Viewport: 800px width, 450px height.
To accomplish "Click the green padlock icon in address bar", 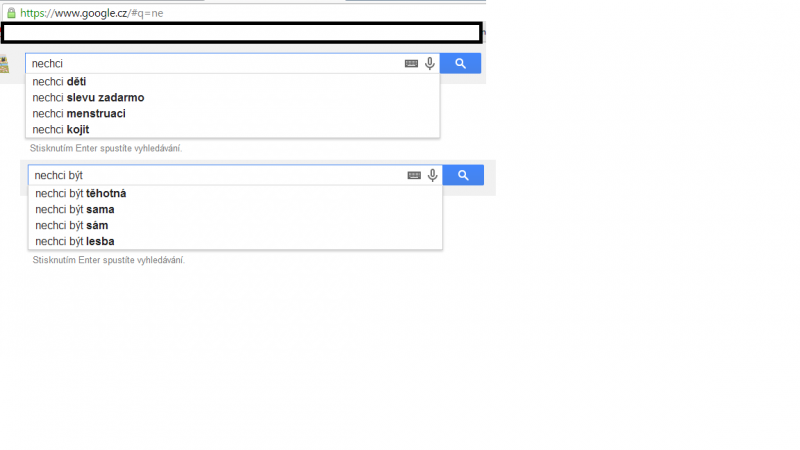I will tap(11, 13).
